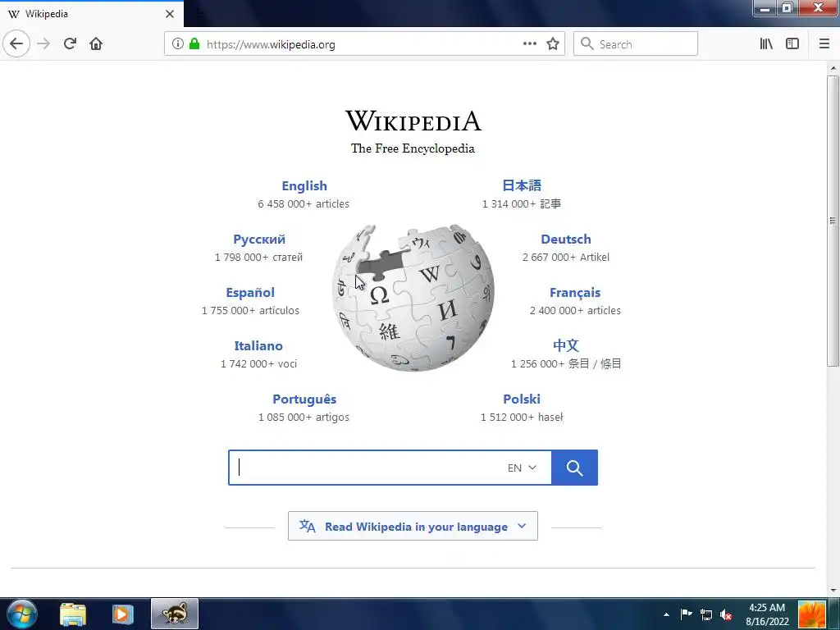Open the browser home page
Image resolution: width=840 pixels, height=630 pixels.
[x=96, y=43]
